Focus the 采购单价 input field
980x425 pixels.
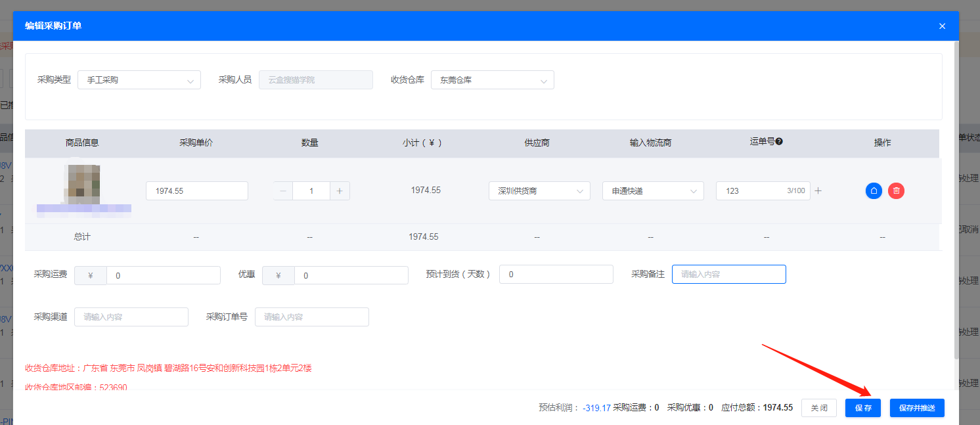pyautogui.click(x=197, y=191)
